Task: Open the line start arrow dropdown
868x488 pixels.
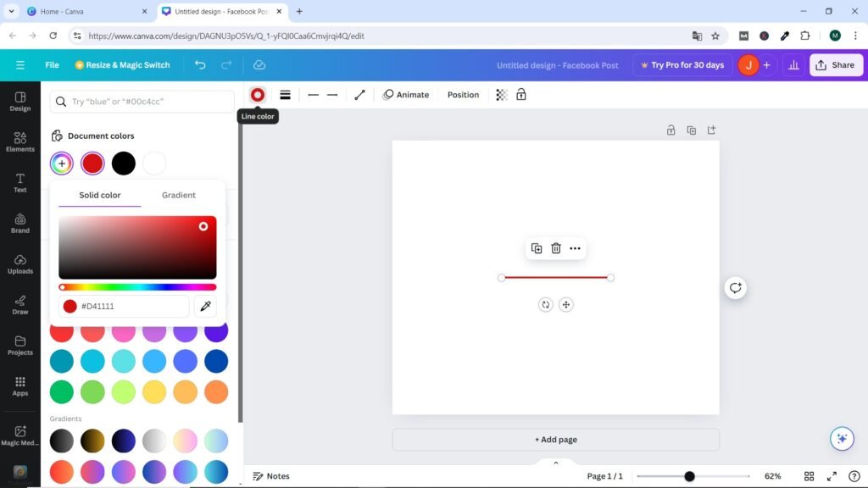Action: point(314,95)
